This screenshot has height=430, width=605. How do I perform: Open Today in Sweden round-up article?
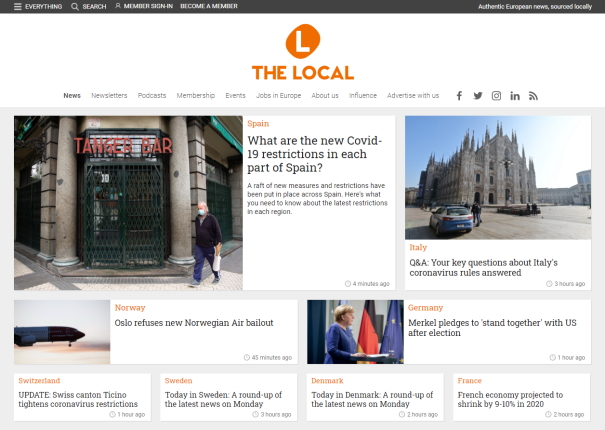point(223,400)
